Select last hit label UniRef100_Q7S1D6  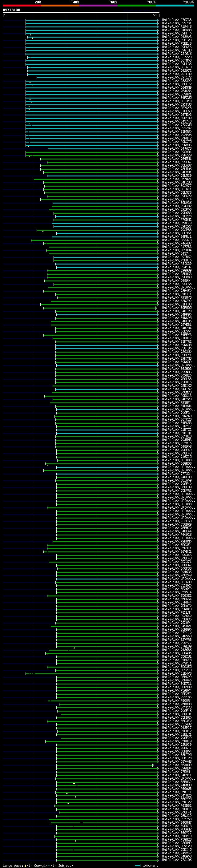pyautogui.click(x=176, y=860)
